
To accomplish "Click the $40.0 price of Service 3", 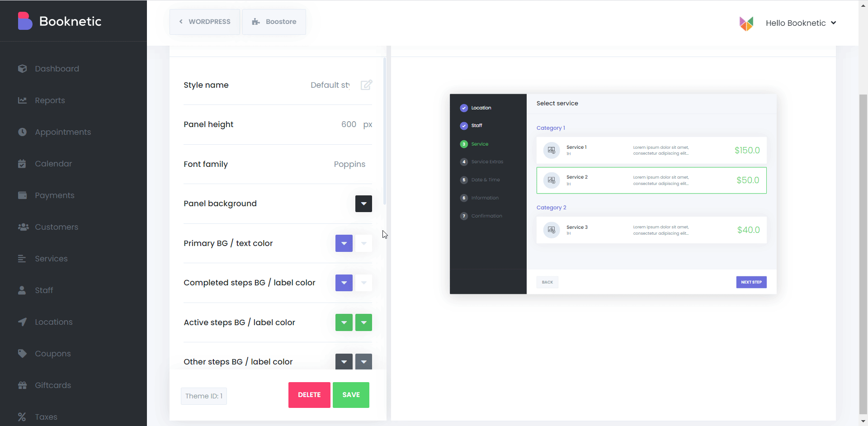I will [x=748, y=230].
